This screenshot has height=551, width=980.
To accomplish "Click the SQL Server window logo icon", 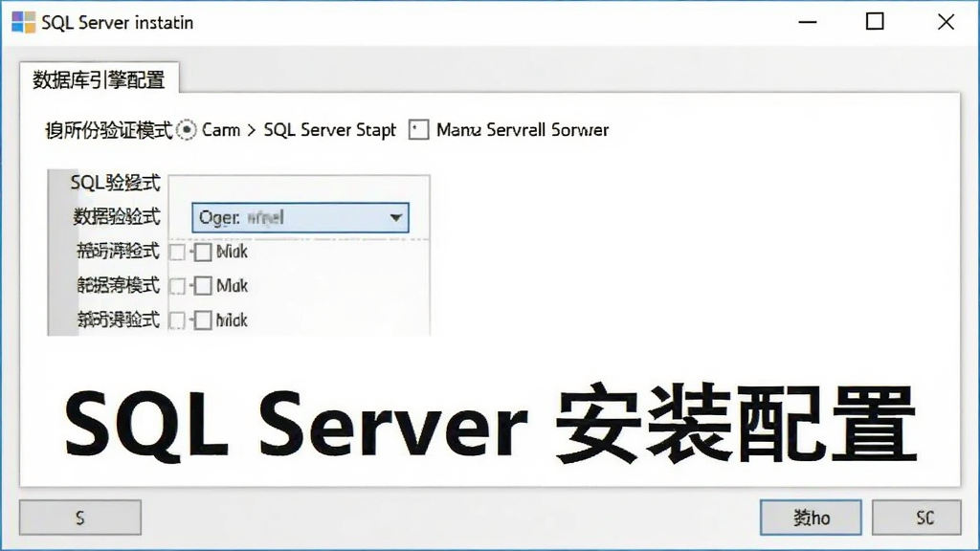I will pos(23,23).
